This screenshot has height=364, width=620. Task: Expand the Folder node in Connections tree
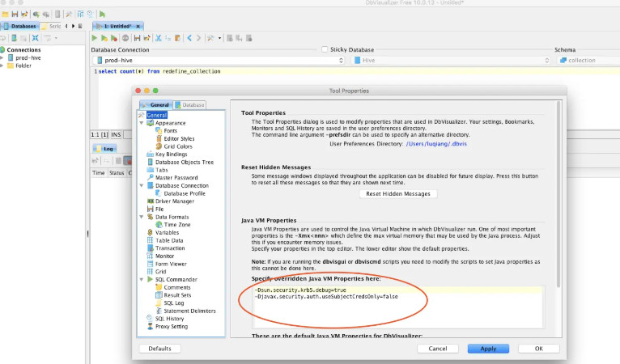[x=2, y=66]
